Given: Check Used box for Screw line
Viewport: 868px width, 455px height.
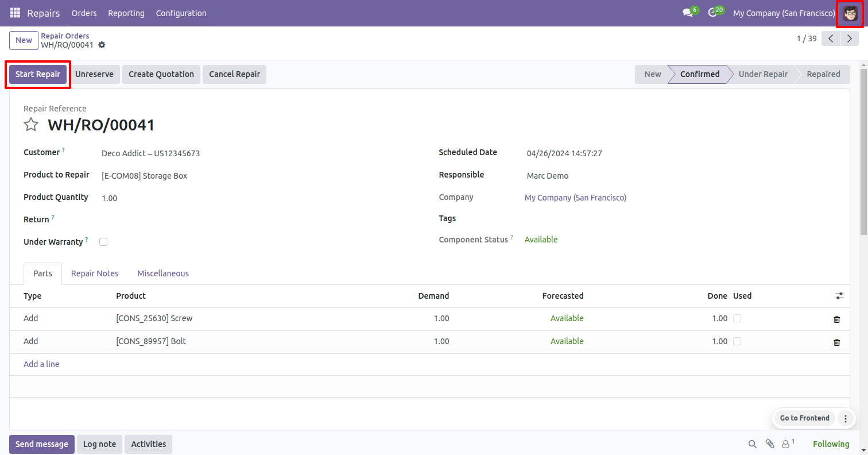Looking at the screenshot, I should point(737,318).
